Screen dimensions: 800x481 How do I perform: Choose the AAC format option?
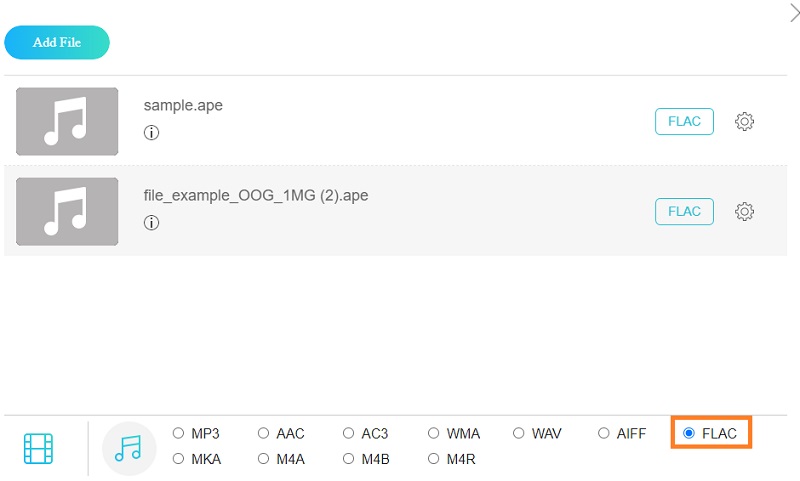tap(264, 434)
